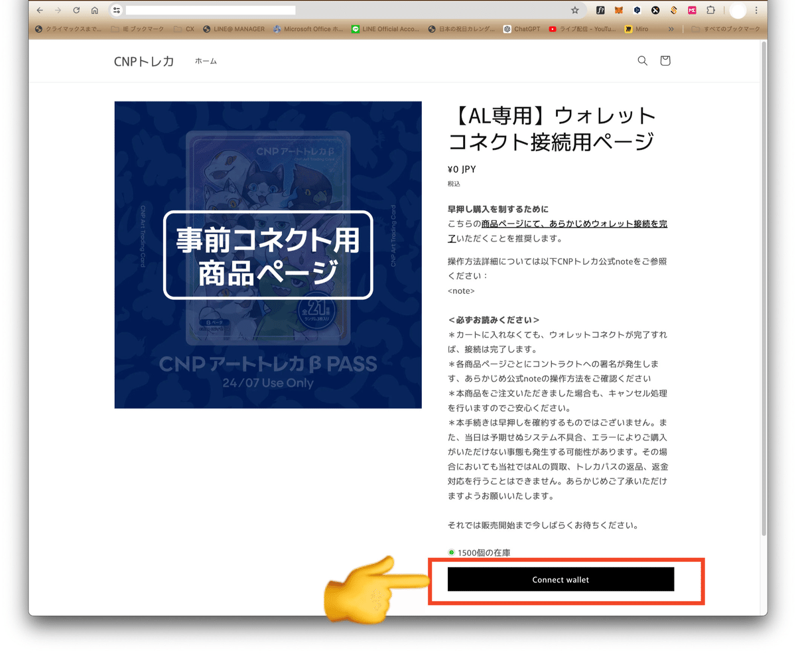Select the ホーム menu item
The width and height of the screenshot is (796, 672).
tap(206, 61)
